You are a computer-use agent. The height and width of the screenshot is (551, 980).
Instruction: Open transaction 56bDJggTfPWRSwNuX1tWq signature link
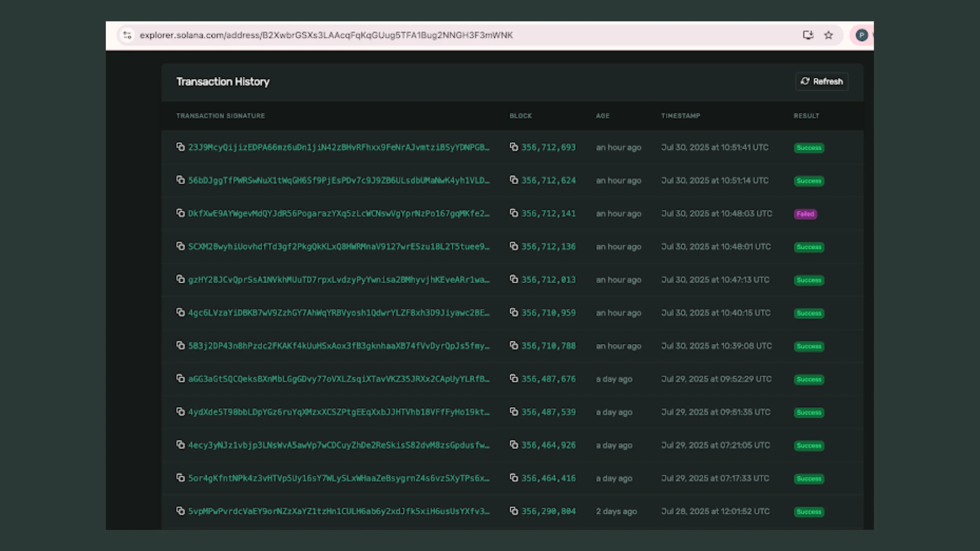339,180
